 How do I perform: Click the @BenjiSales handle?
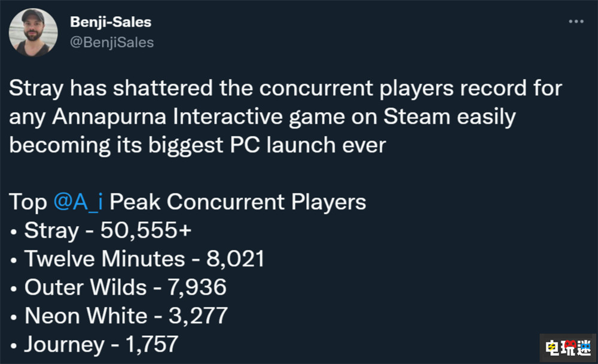(x=111, y=42)
